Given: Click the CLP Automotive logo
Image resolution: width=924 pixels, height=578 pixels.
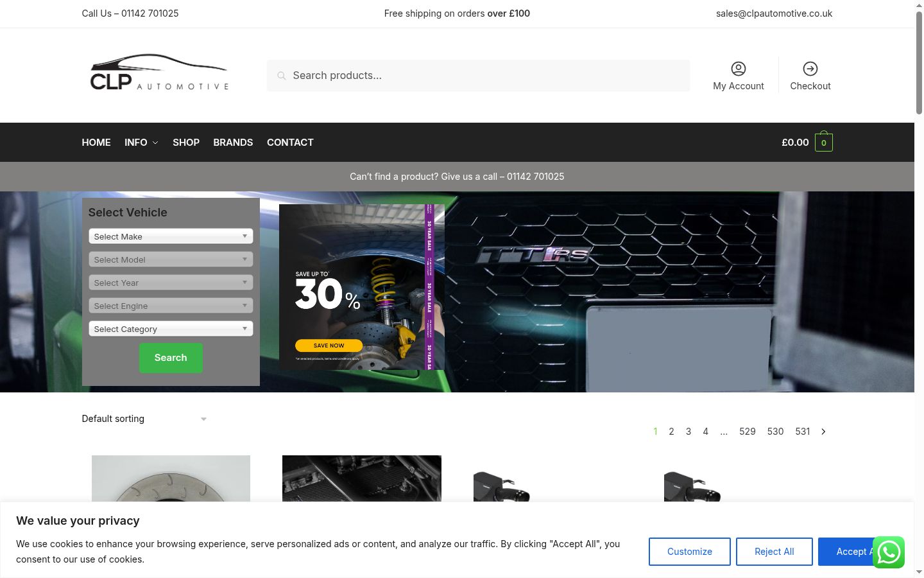Looking at the screenshot, I should click(159, 73).
